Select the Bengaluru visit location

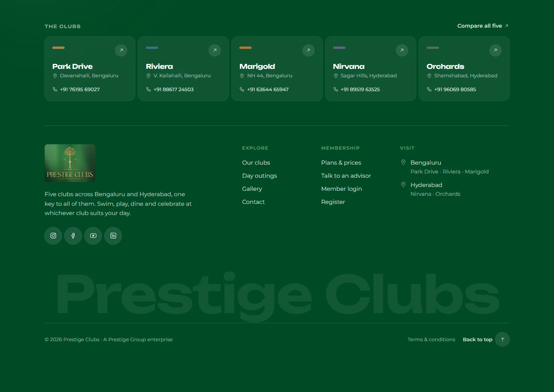[426, 163]
